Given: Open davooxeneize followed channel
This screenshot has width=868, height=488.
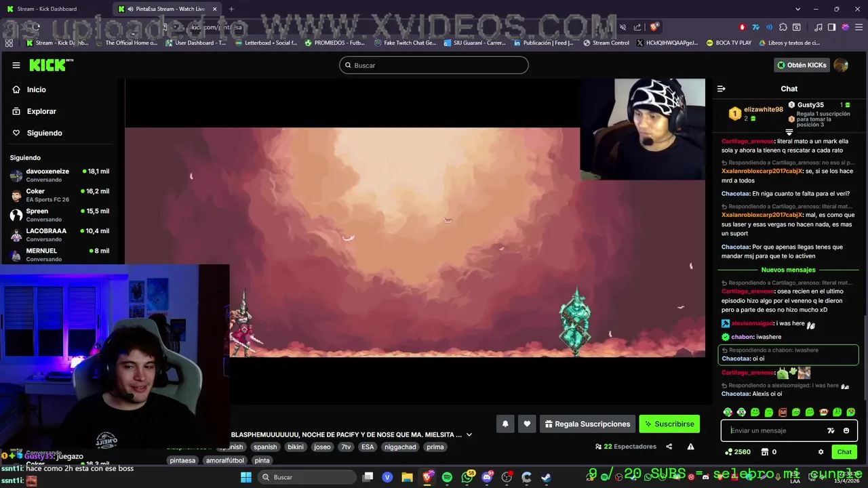Looking at the screenshot, I should pyautogui.click(x=60, y=175).
